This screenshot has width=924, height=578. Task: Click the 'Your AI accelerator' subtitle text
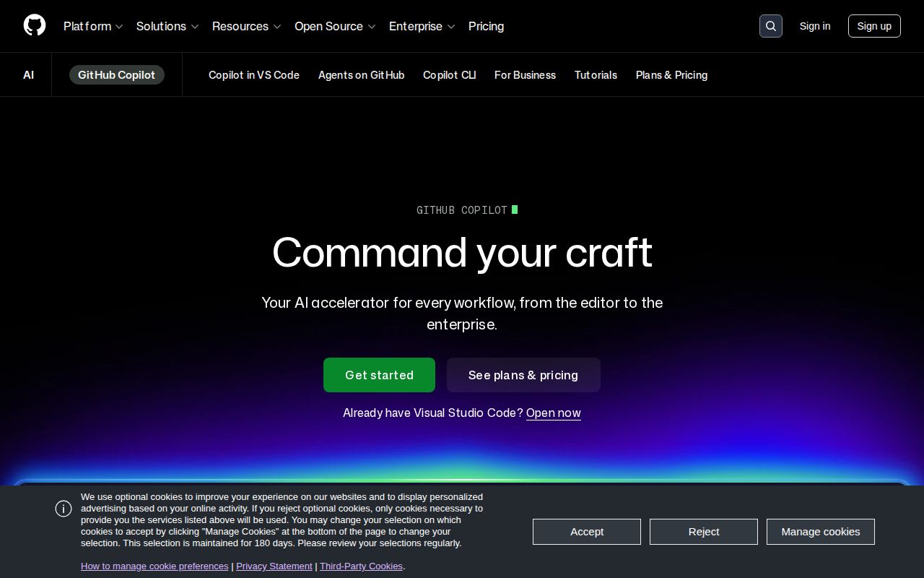(462, 314)
